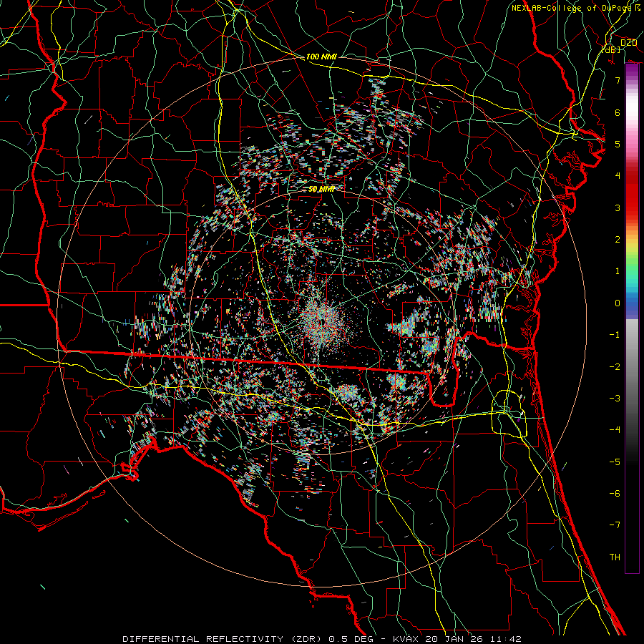Click "(ZDR)" in the bottom caption
This screenshot has height=644, width=644.
(307, 639)
